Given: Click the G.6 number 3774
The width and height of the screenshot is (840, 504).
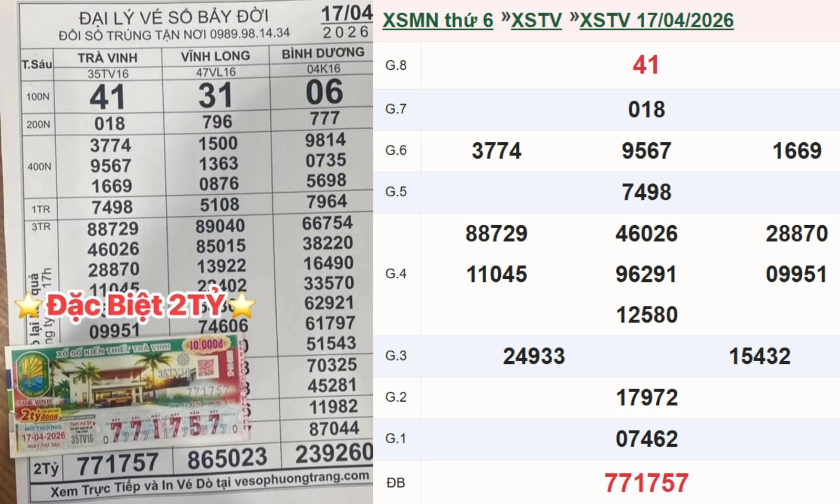Looking at the screenshot, I should (x=496, y=151).
